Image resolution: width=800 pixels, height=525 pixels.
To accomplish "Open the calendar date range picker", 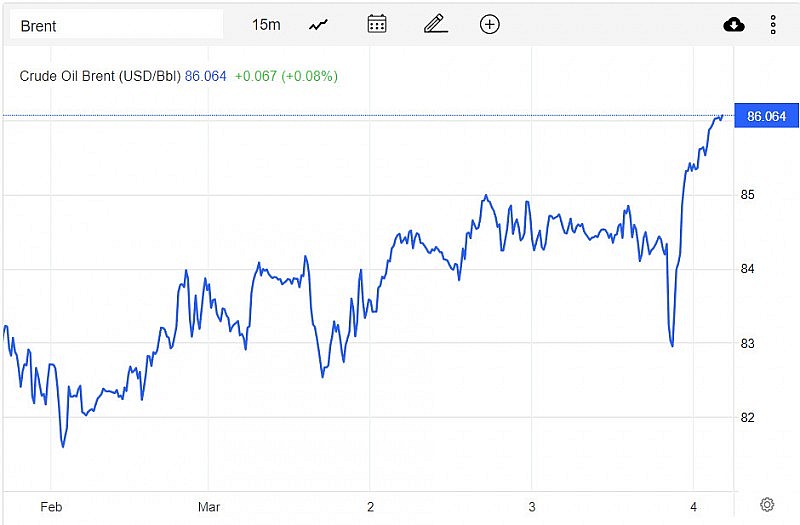I will pyautogui.click(x=377, y=24).
